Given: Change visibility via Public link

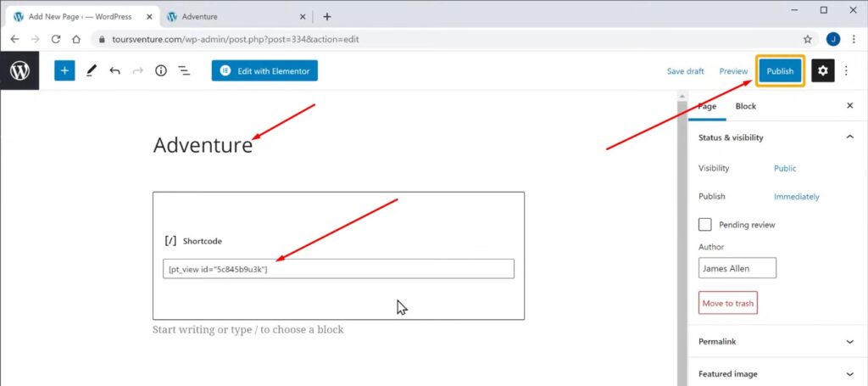Looking at the screenshot, I should click(785, 168).
